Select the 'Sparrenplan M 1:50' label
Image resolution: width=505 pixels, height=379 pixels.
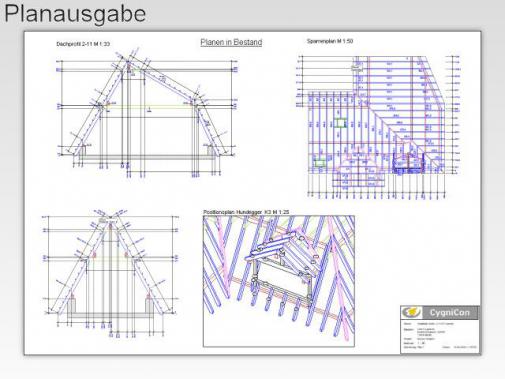tap(330, 41)
